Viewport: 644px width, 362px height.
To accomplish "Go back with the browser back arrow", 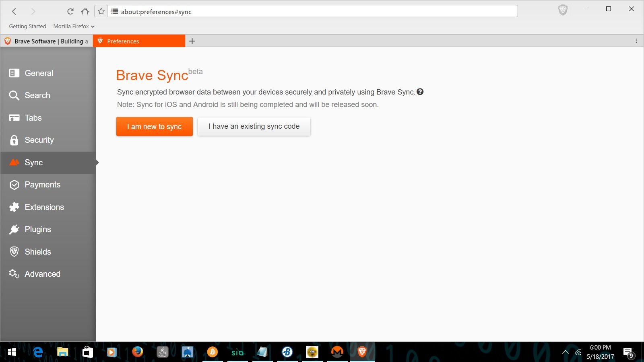I will [14, 11].
